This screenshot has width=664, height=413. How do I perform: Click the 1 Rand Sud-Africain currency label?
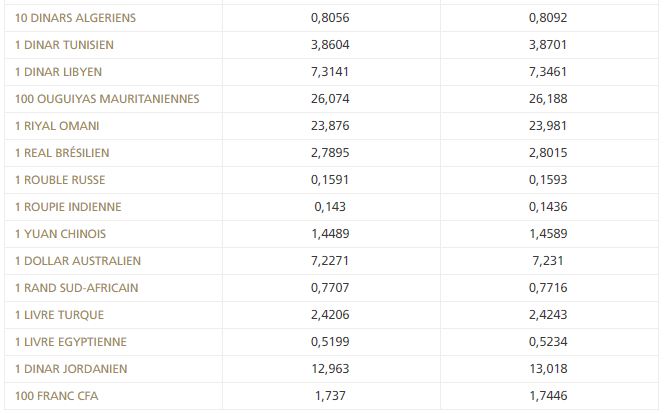pos(77,288)
